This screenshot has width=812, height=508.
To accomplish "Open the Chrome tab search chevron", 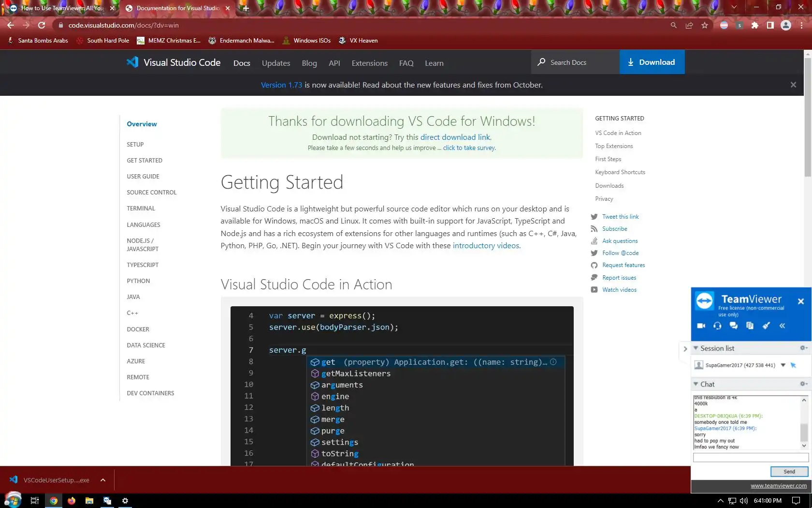I will click(734, 7).
